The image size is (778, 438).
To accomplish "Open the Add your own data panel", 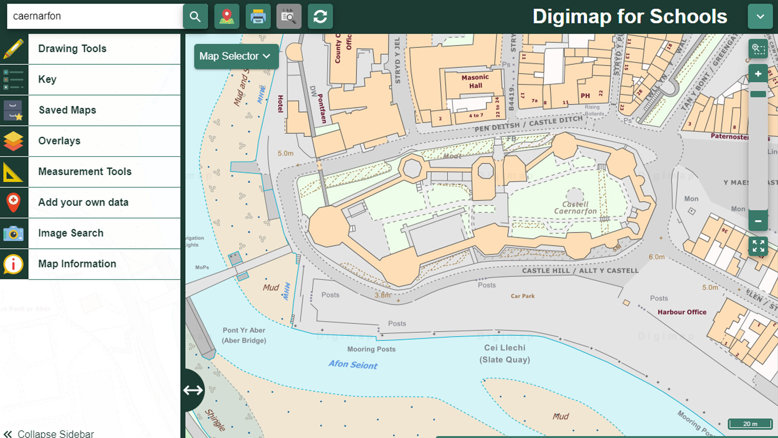I will (x=104, y=202).
